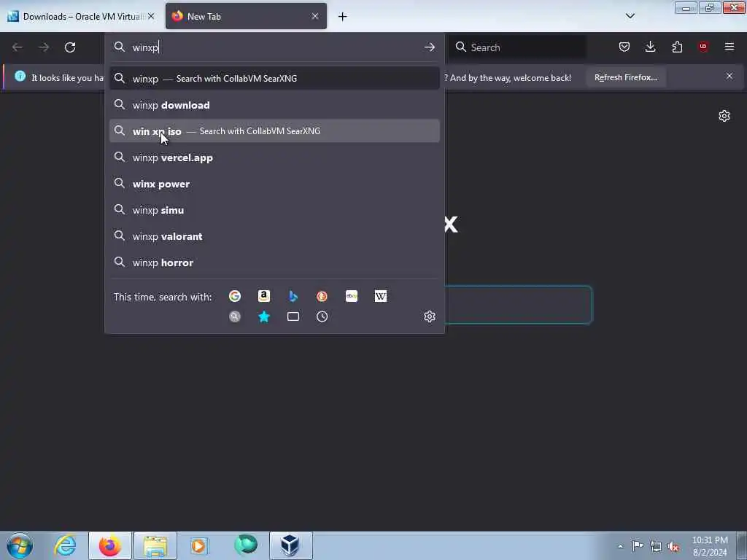
Task: Open search settings gear in dropdown
Action: click(429, 316)
